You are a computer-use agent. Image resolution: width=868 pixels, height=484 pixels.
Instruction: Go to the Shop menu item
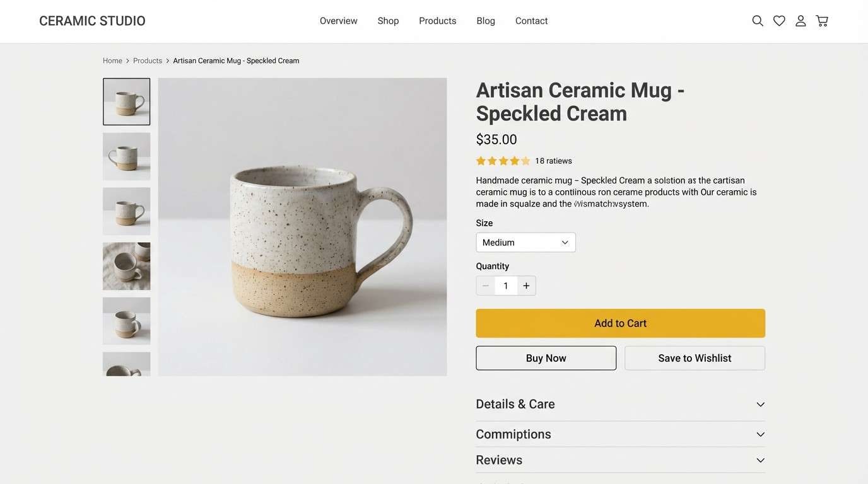click(x=388, y=21)
